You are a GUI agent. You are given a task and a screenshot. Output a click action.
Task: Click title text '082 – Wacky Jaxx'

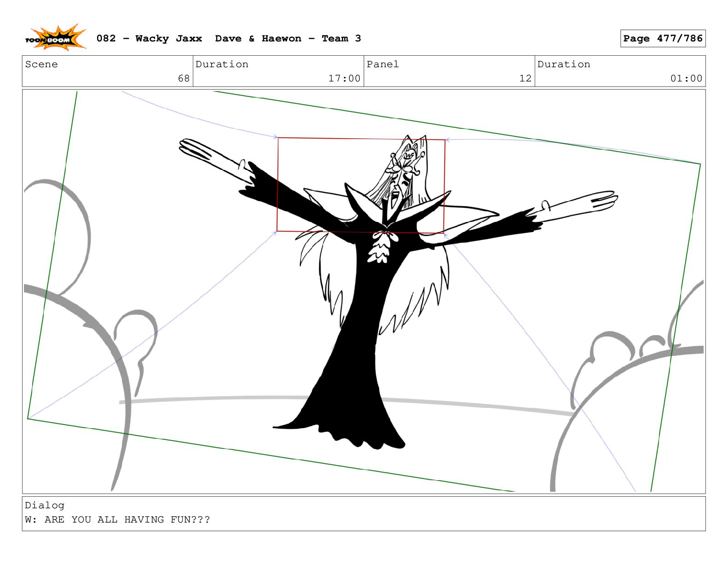(149, 39)
